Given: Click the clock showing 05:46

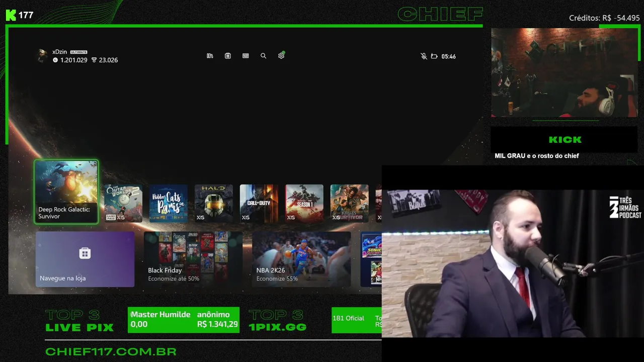Looking at the screenshot, I should coord(448,56).
